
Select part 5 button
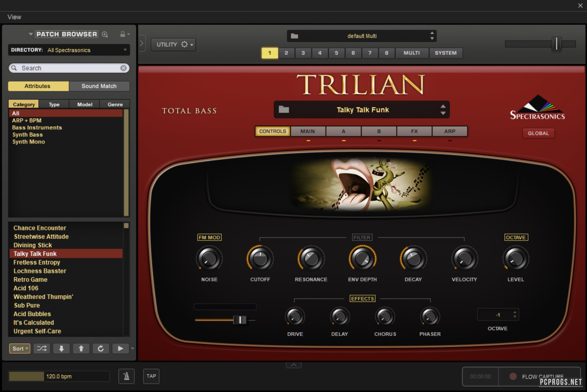pos(337,53)
